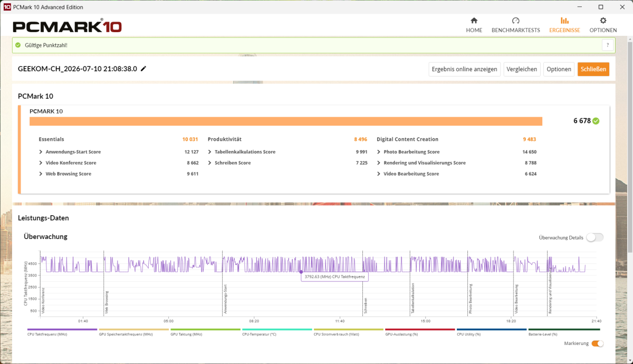Click the green score validity checkmark
The width and height of the screenshot is (633, 364).
pos(596,121)
